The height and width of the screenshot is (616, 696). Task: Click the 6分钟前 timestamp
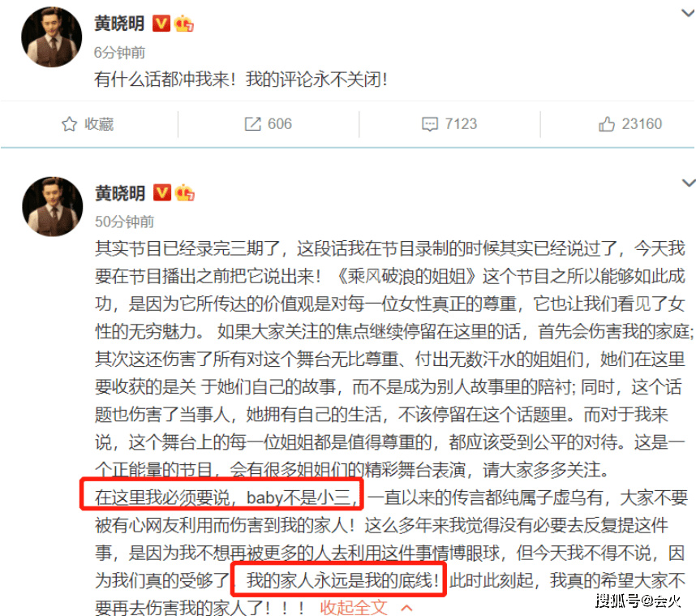tap(119, 53)
